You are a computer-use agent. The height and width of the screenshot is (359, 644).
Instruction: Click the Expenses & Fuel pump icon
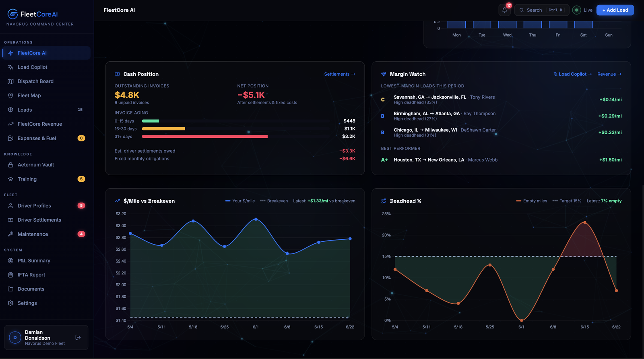click(10, 138)
